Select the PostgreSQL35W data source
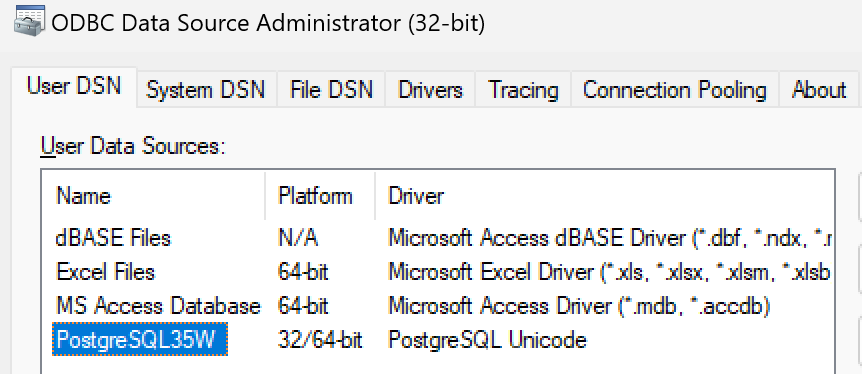The image size is (862, 374). (140, 340)
